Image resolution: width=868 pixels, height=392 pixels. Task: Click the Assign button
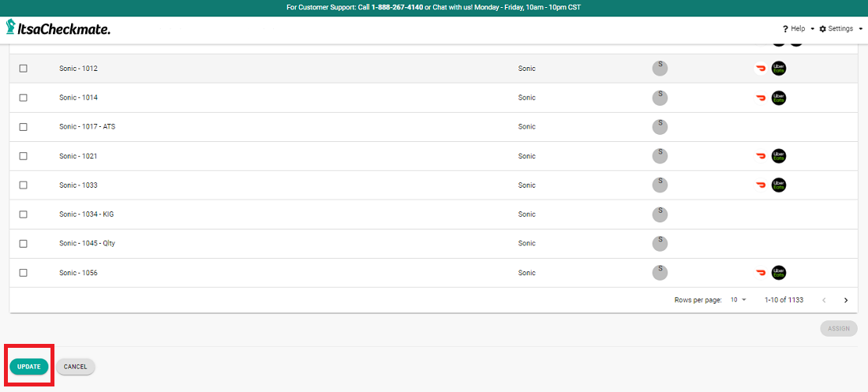pyautogui.click(x=838, y=328)
